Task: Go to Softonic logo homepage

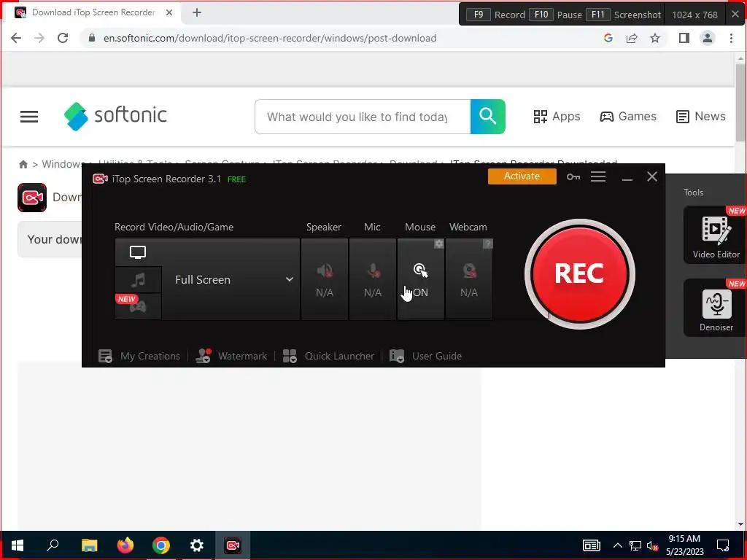Action: tap(115, 116)
